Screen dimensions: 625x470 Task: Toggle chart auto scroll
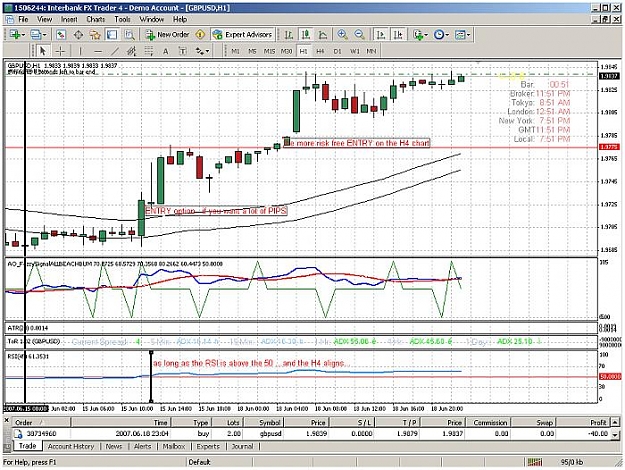tap(381, 35)
